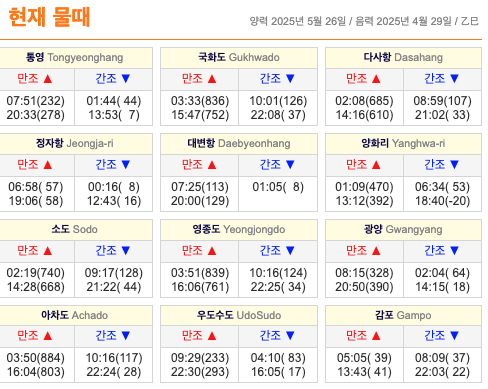Click Jeongja-ri low tide value 12:43( 16)

point(114,201)
